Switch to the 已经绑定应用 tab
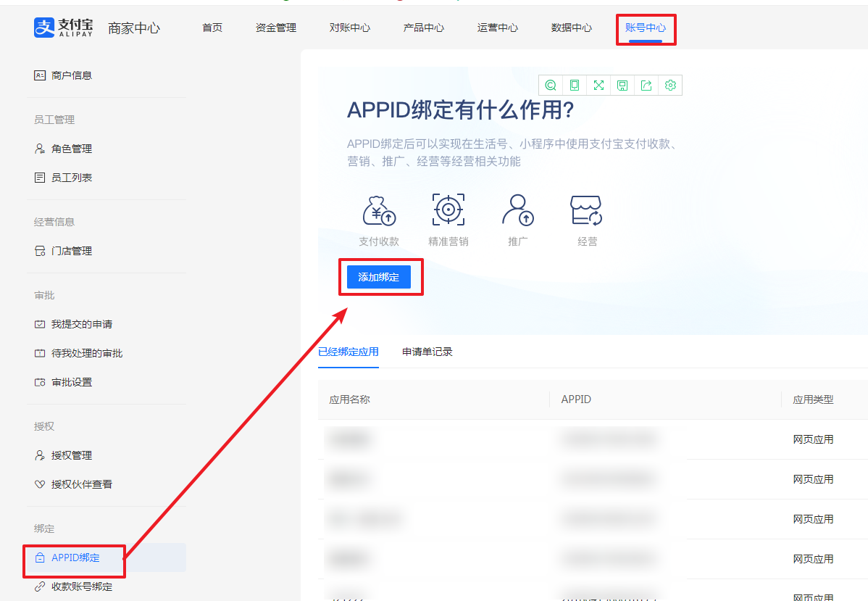Viewport: 868px width, 601px height. [x=349, y=352]
